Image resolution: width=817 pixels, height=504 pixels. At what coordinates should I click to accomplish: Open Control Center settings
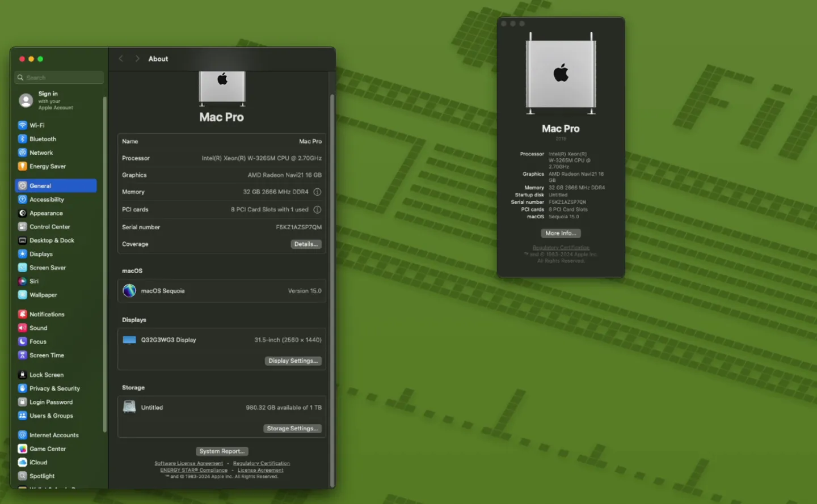(x=49, y=227)
